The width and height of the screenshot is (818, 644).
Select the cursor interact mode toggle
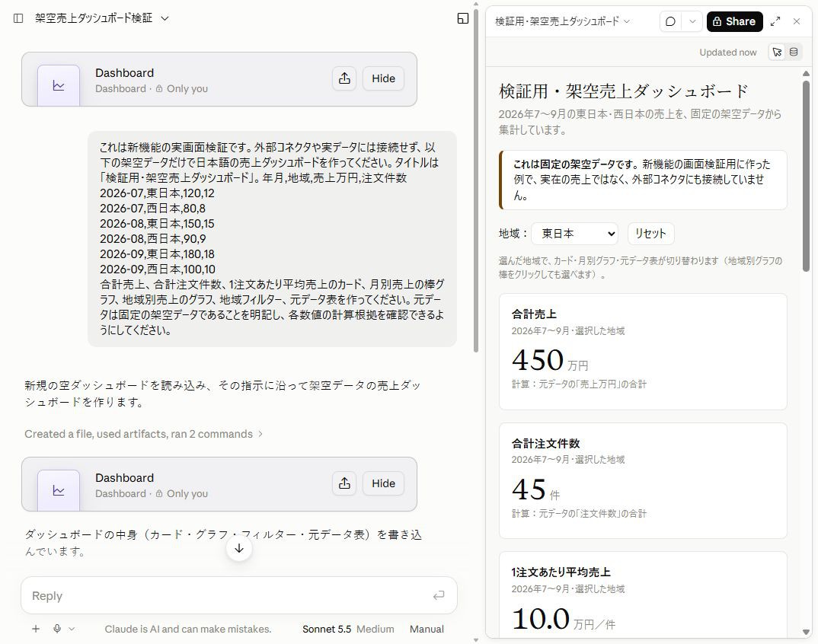(778, 53)
